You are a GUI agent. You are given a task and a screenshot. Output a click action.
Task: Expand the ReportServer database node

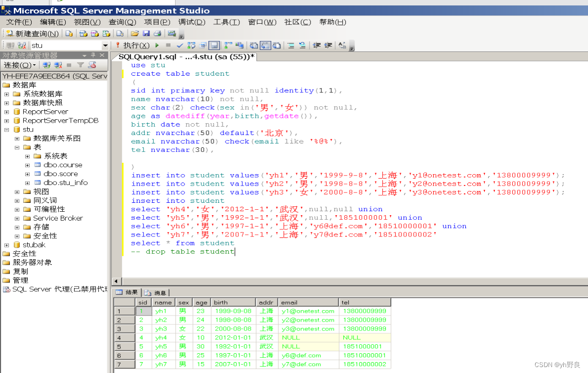[6, 112]
